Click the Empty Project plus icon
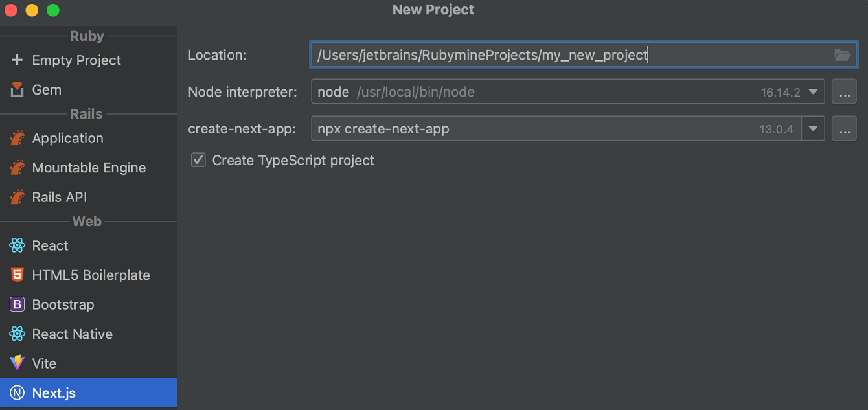This screenshot has height=410, width=868. click(17, 60)
